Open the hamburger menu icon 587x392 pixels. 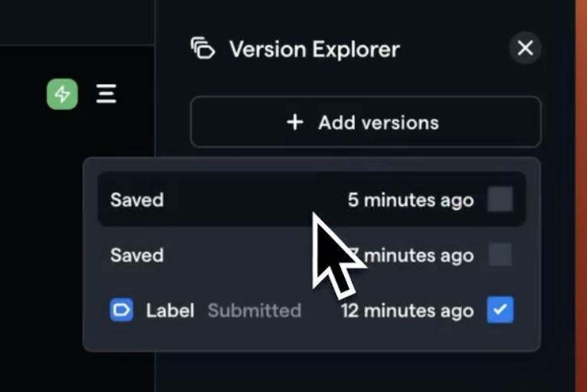[107, 93]
